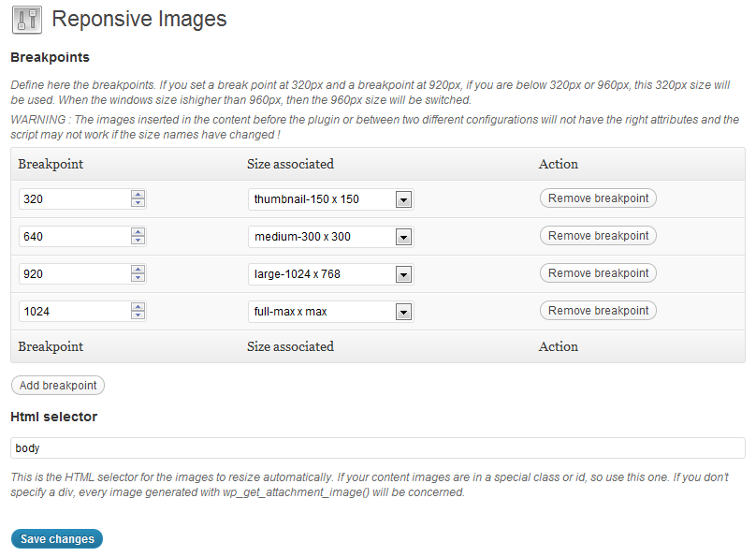Increment the 320 breakpoint value
This screenshot has width=756, height=557.
[138, 195]
